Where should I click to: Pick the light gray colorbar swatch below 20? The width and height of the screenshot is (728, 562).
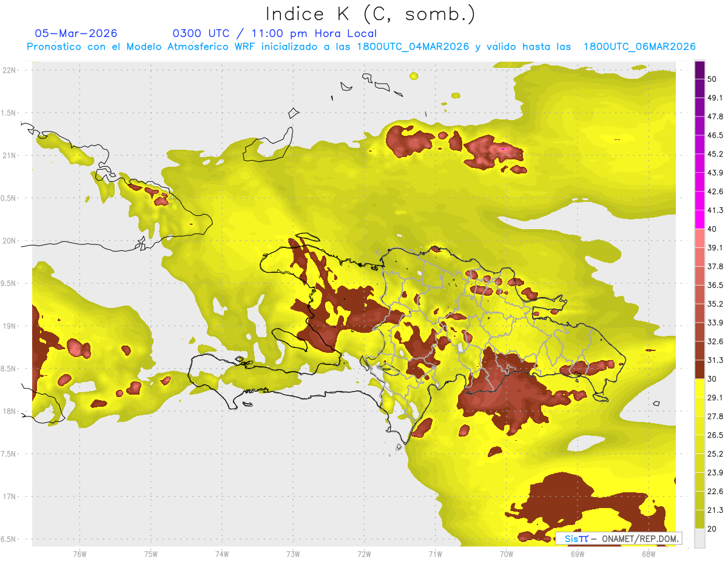699,538
